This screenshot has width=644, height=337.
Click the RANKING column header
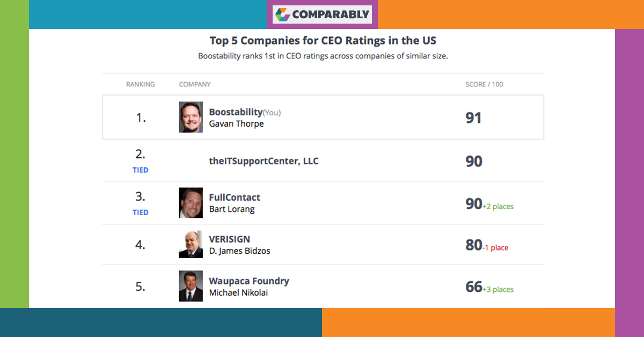(x=141, y=84)
